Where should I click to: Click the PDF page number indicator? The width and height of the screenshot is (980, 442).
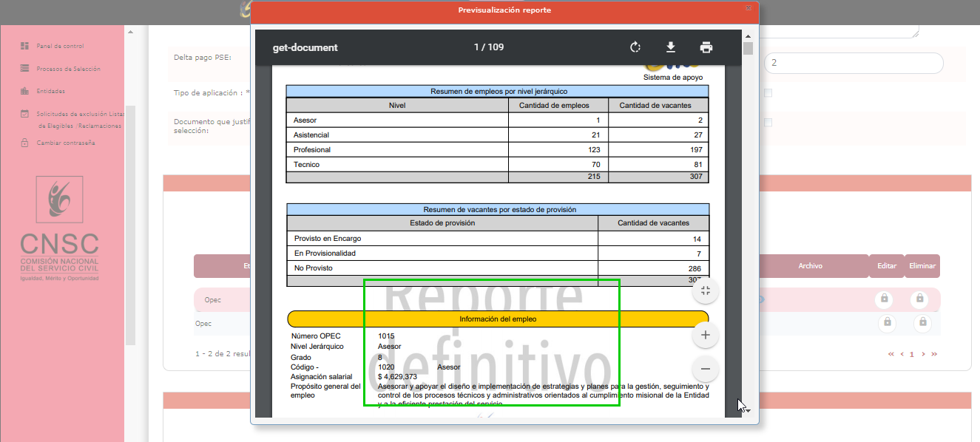488,47
